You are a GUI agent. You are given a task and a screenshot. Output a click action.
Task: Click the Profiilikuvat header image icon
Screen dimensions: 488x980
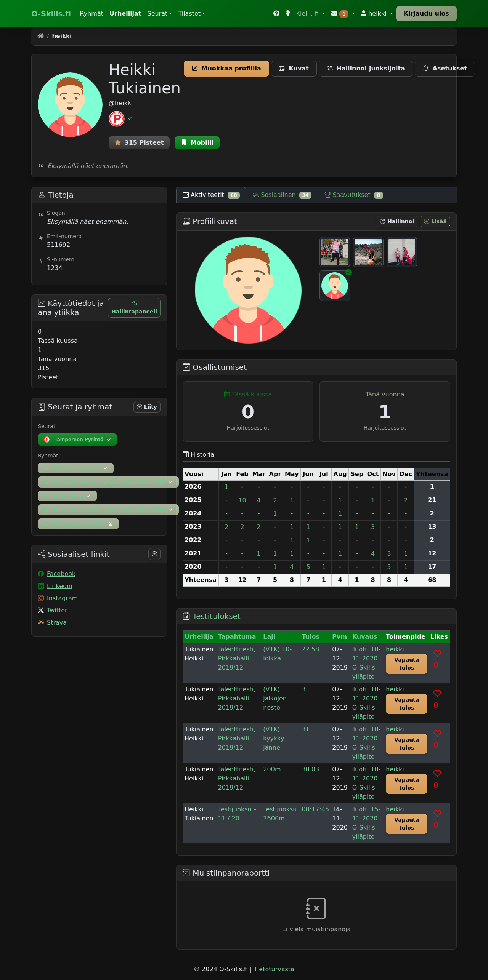(186, 221)
